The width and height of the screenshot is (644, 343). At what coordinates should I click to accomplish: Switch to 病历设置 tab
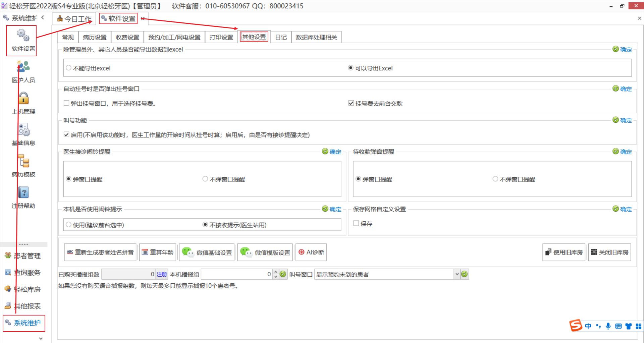(x=95, y=37)
